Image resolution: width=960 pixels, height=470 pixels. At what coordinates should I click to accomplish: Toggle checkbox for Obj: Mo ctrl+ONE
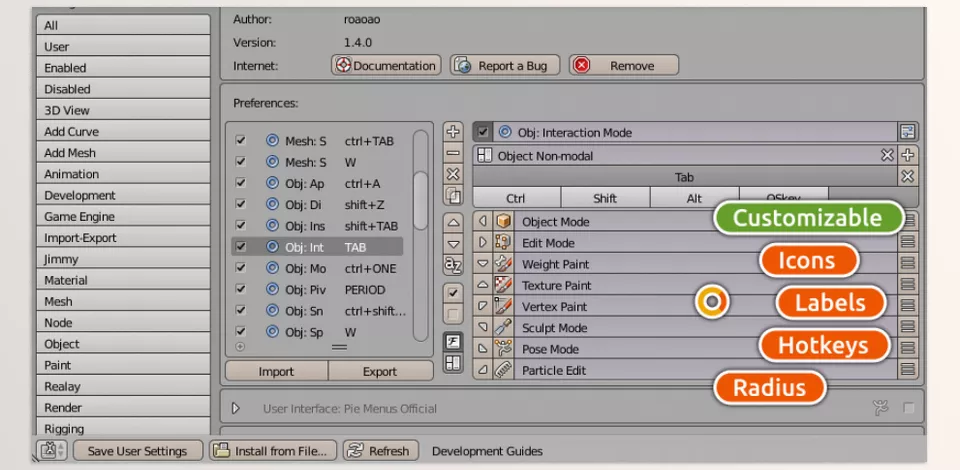[241, 268]
